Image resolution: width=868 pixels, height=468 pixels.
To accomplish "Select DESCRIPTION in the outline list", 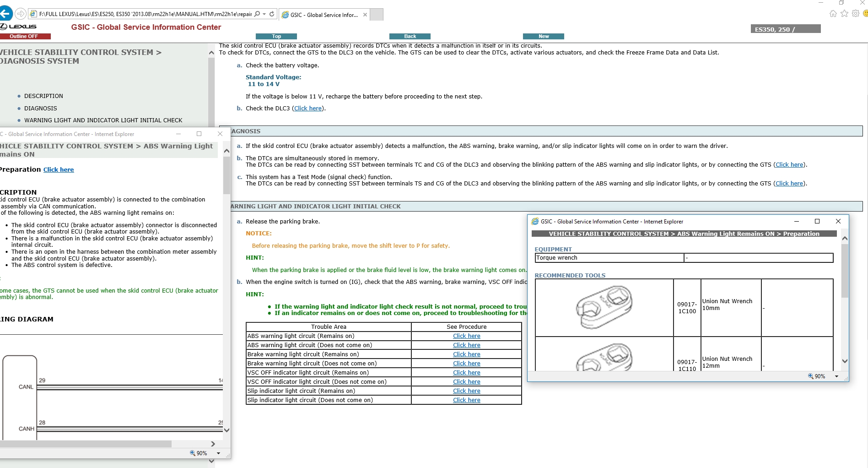I will (43, 96).
